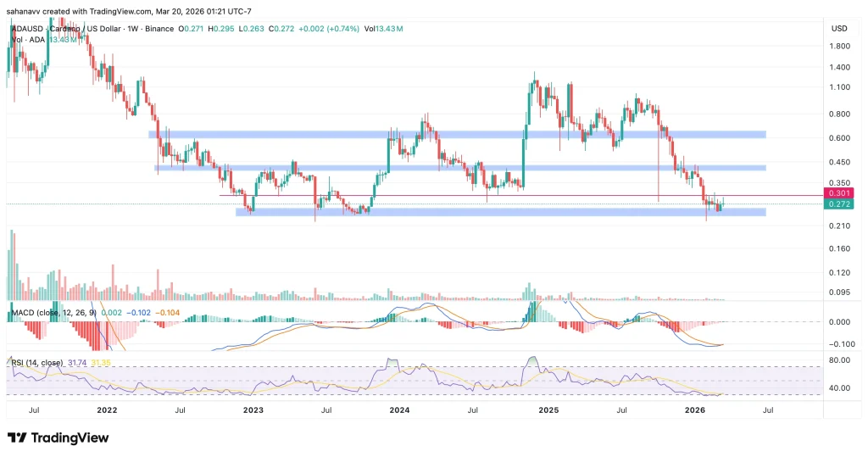Click the green 0.272 current price tag
The height and width of the screenshot is (457, 868).
pyautogui.click(x=839, y=204)
